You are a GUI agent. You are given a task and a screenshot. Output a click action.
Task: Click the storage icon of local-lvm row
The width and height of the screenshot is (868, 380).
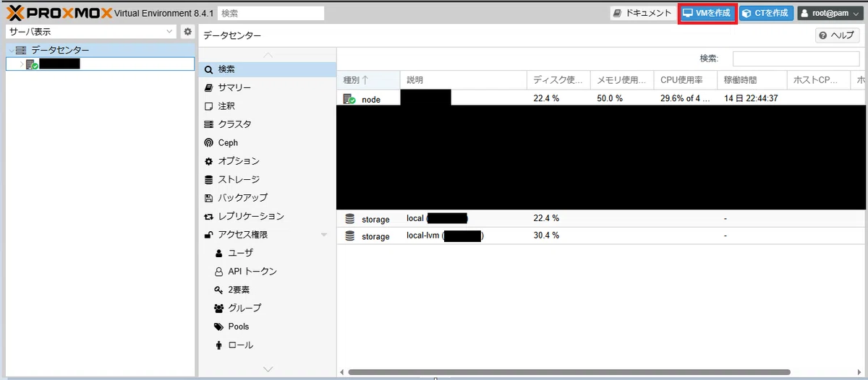tap(350, 236)
